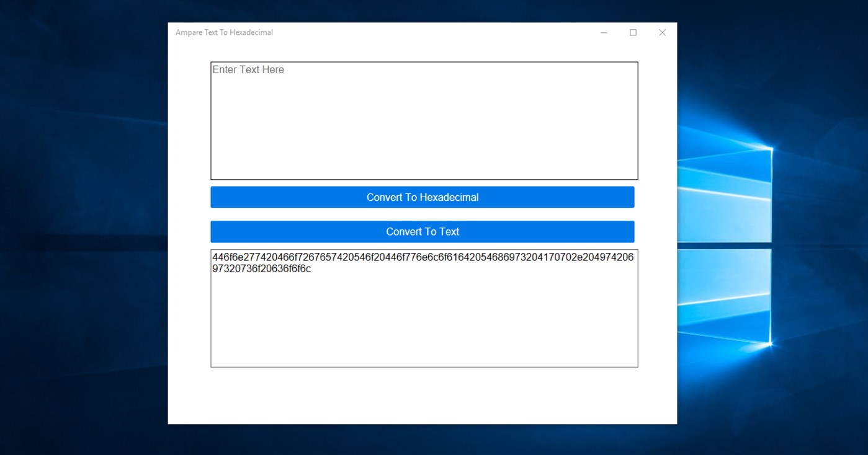Screen dimensions: 868x455
Task: Click the label text on Convert To Text
Action: click(x=423, y=231)
